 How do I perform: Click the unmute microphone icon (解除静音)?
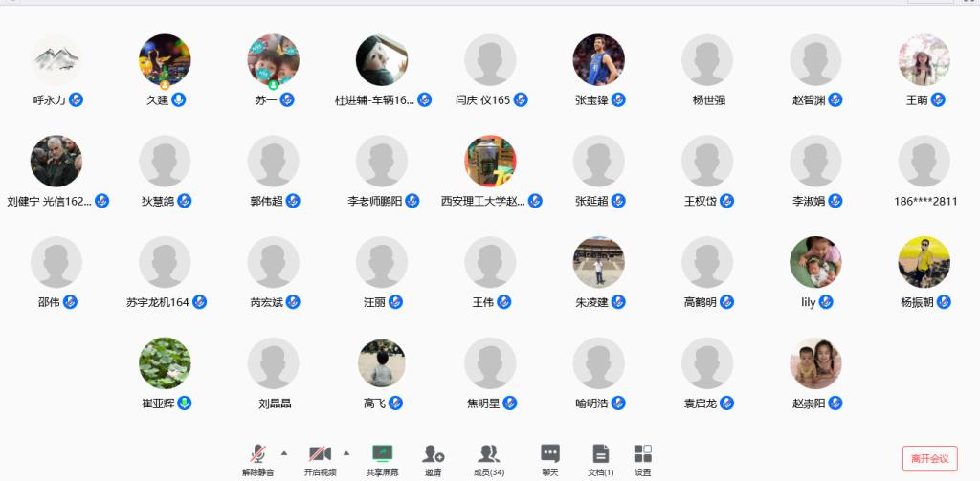258,454
